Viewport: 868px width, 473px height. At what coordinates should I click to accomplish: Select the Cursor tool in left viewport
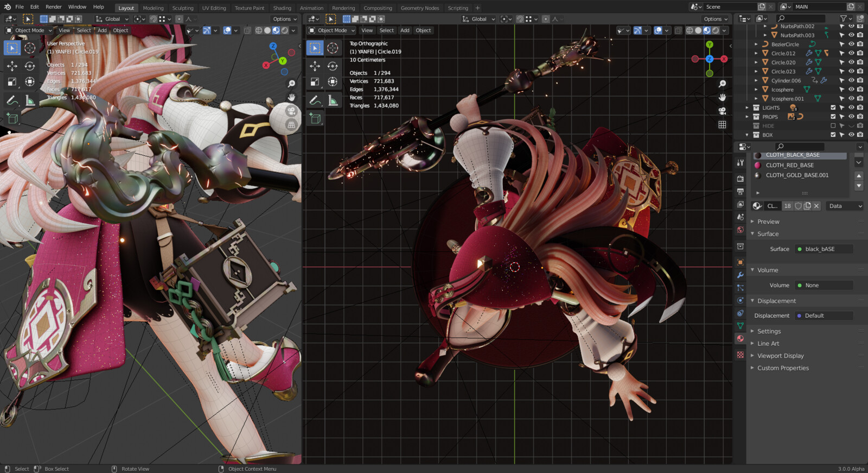point(30,48)
